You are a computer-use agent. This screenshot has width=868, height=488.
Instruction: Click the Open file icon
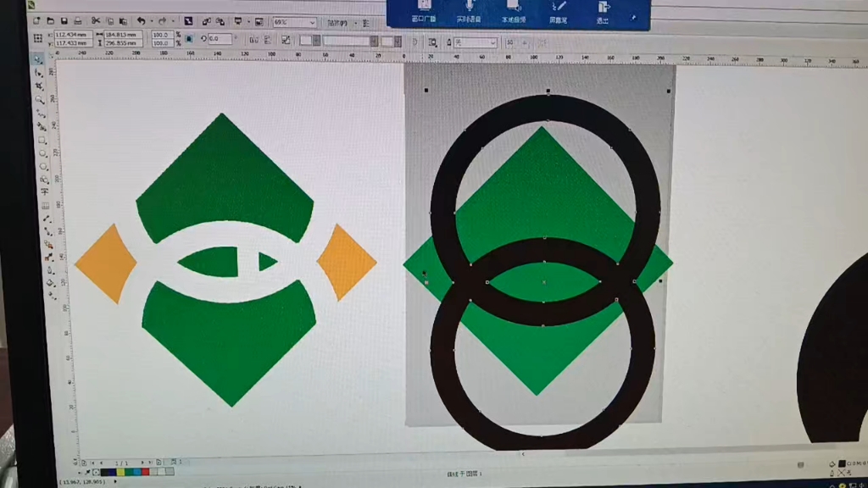pos(50,21)
